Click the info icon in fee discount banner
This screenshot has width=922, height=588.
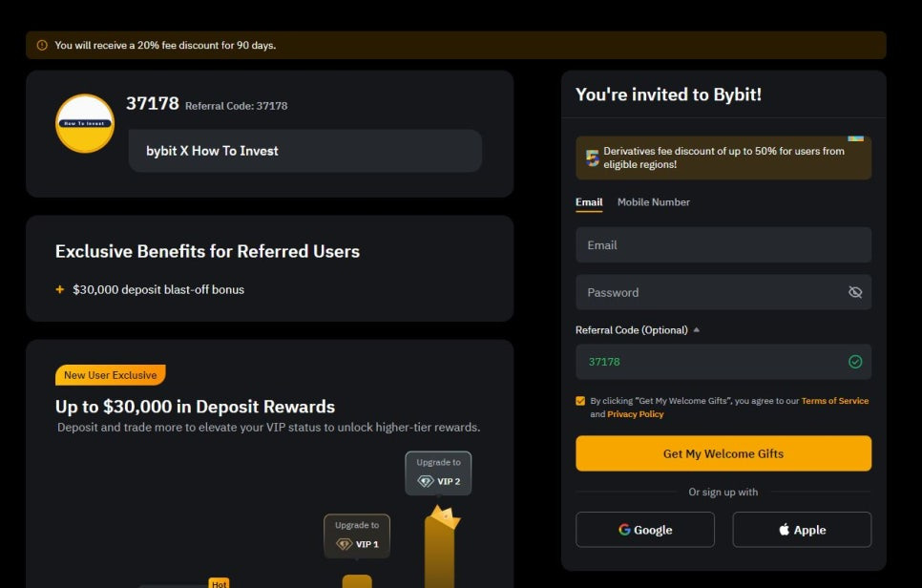coord(42,45)
